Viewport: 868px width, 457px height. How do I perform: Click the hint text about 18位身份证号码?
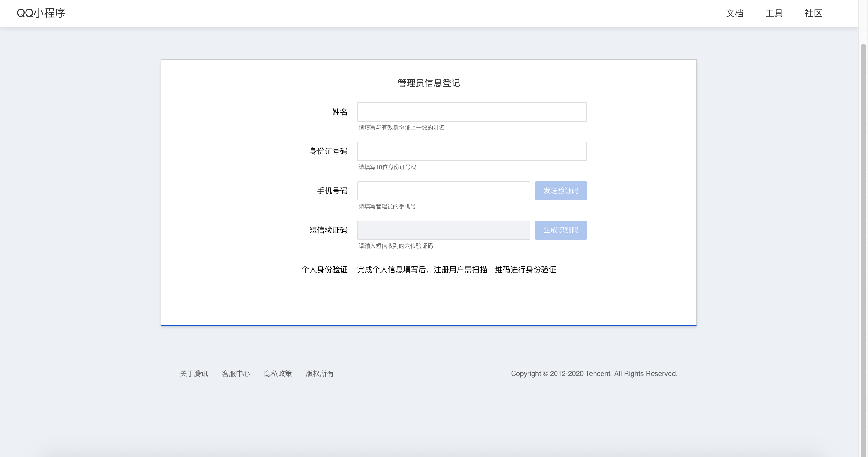click(x=387, y=167)
